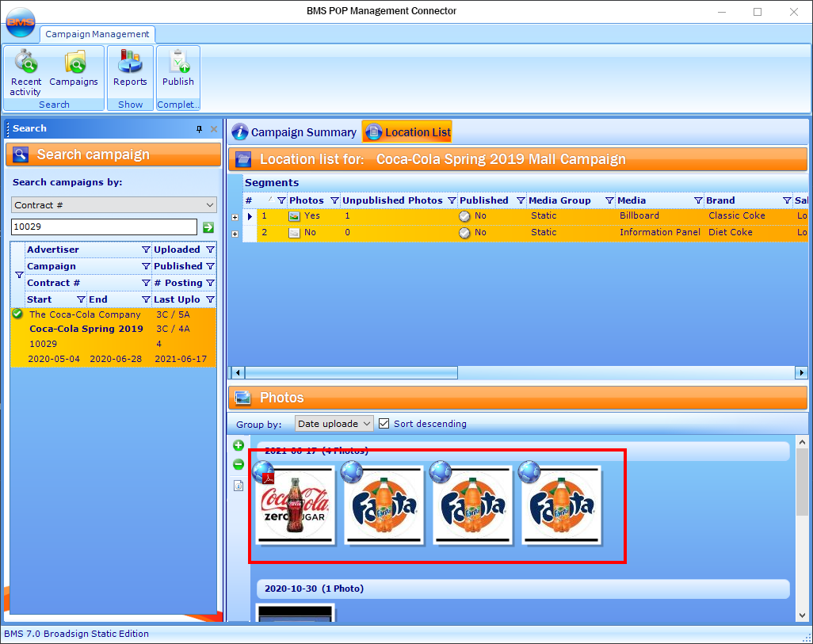Click the green plus photo icon
Screen dimensions: 813x644
239,445
